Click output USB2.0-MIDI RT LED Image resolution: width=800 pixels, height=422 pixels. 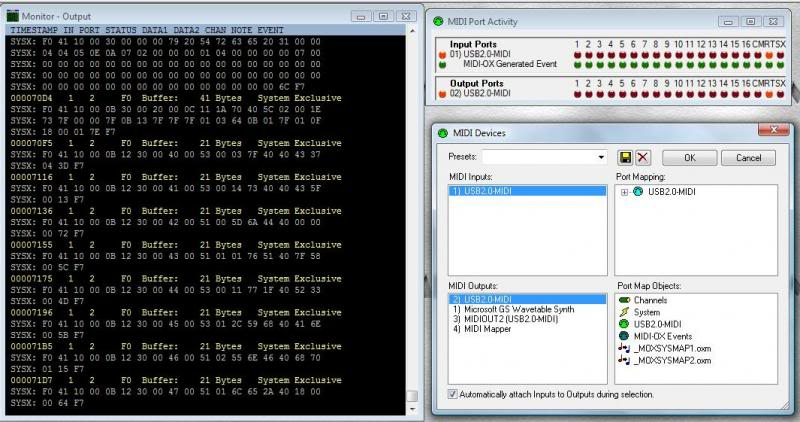(769, 94)
